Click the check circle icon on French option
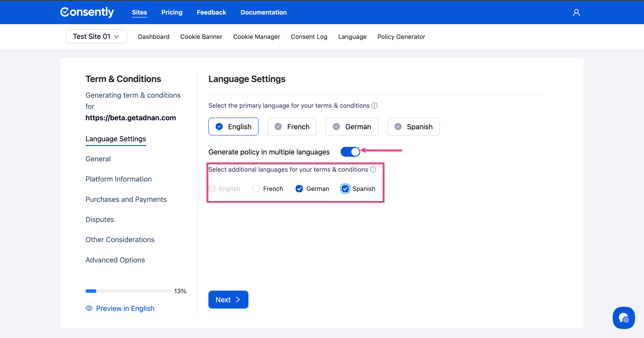This screenshot has height=338, width=644. coord(278,127)
